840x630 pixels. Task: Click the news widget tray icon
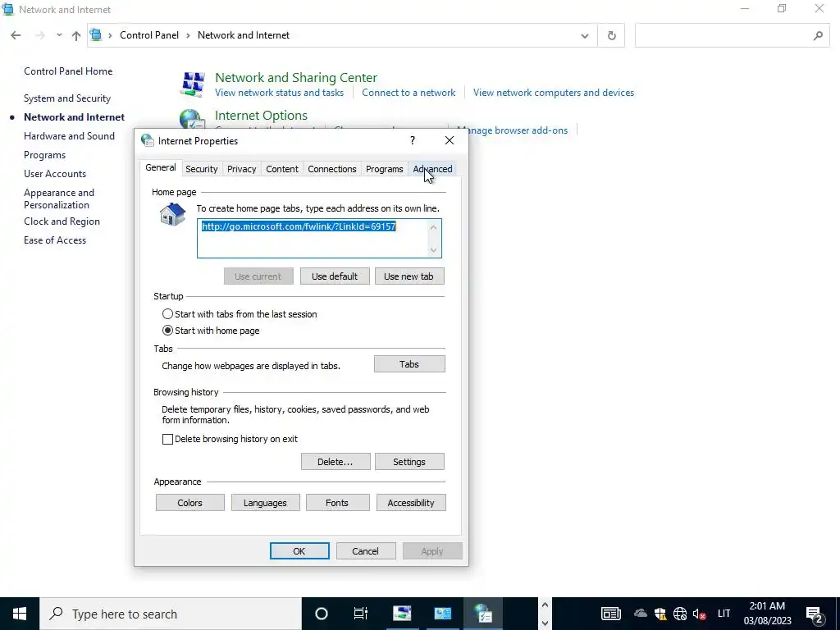click(610, 614)
